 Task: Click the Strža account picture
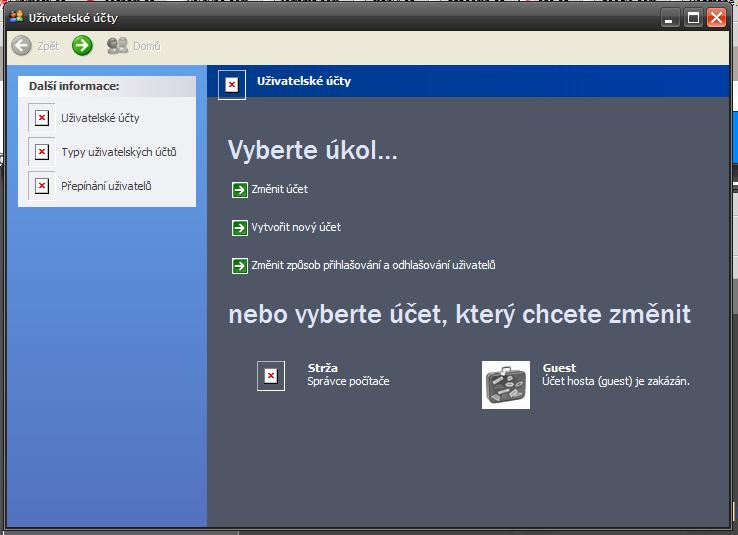270,376
